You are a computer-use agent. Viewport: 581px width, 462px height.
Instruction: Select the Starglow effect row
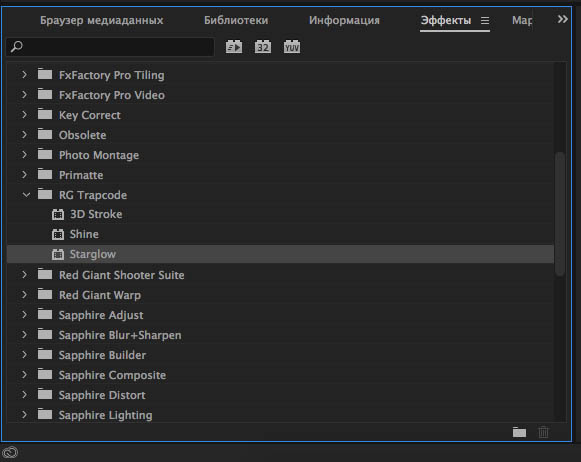coord(280,254)
